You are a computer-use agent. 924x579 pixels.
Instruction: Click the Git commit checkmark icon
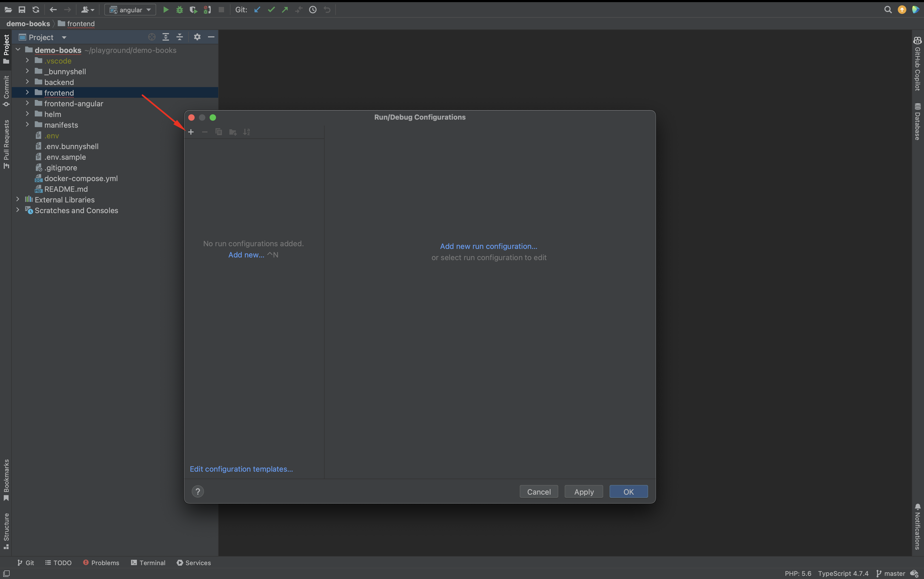click(271, 10)
